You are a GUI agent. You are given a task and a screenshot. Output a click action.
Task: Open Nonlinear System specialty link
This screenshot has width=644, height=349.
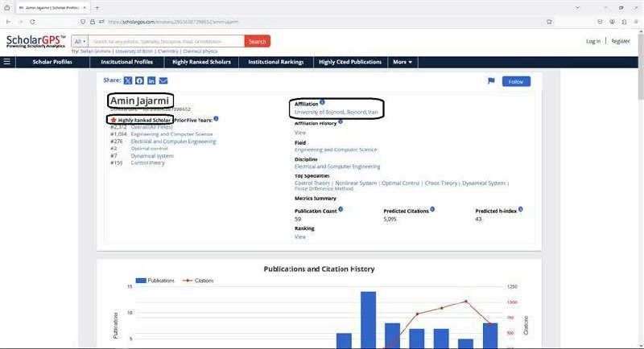[x=356, y=183]
